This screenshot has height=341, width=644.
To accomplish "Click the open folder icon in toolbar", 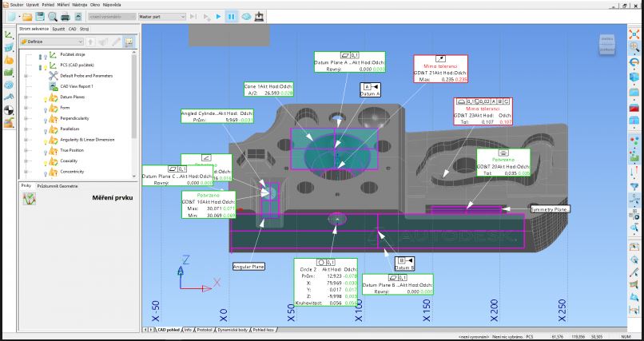I will tap(27, 16).
